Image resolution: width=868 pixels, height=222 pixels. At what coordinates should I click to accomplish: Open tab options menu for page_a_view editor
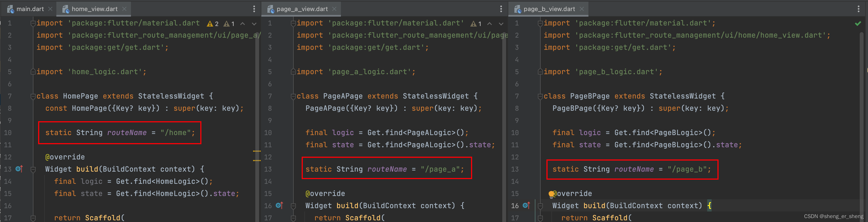(x=501, y=9)
